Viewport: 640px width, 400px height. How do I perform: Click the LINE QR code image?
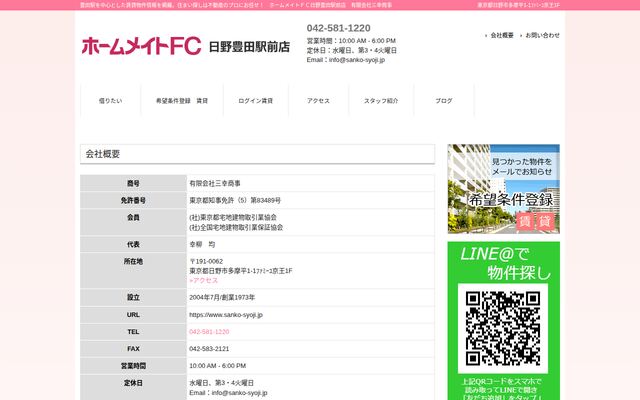click(x=503, y=328)
